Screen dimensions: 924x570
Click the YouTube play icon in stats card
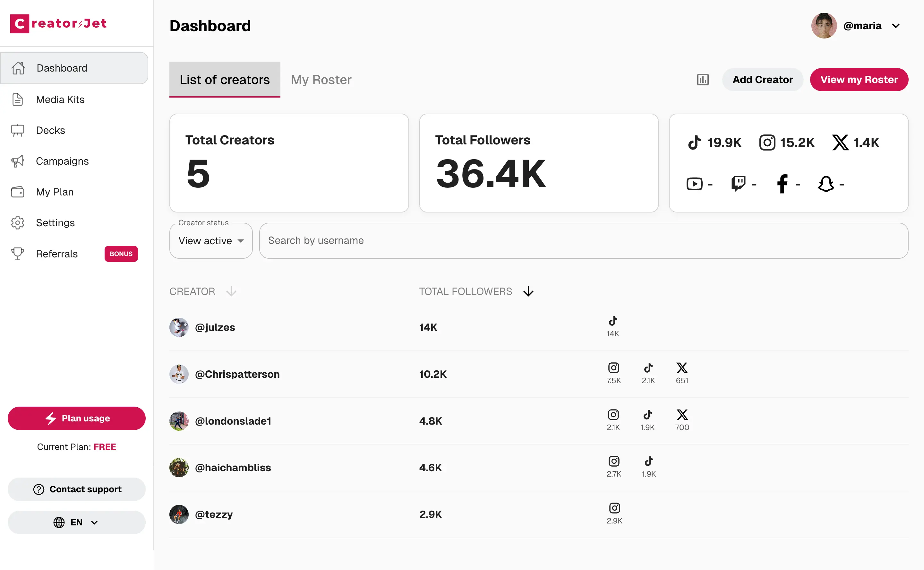click(x=694, y=184)
